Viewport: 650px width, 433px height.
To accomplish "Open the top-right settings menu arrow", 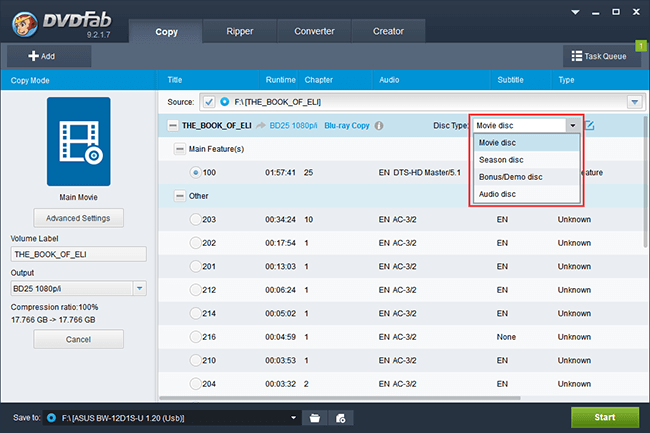I will [575, 12].
